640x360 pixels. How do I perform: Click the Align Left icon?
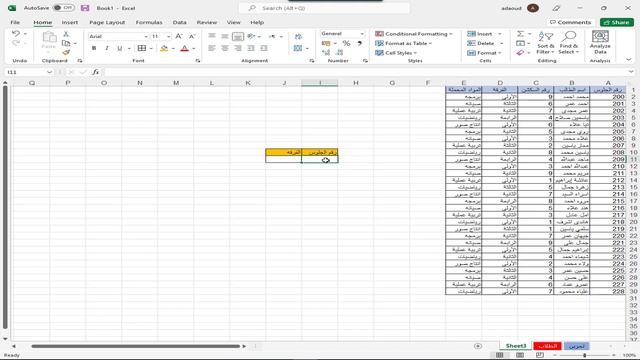pos(211,48)
